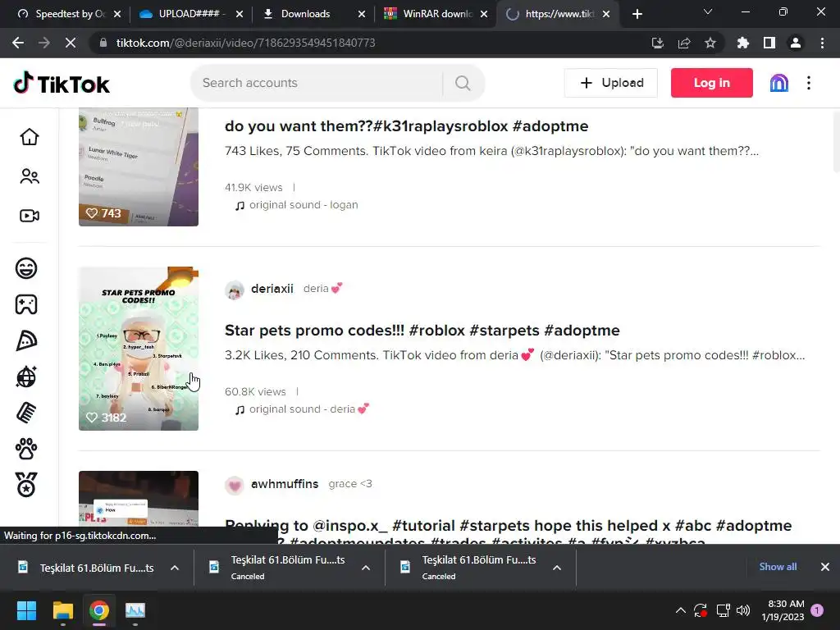840x630 pixels.
Task: Click the Log in button
Action: [x=711, y=83]
